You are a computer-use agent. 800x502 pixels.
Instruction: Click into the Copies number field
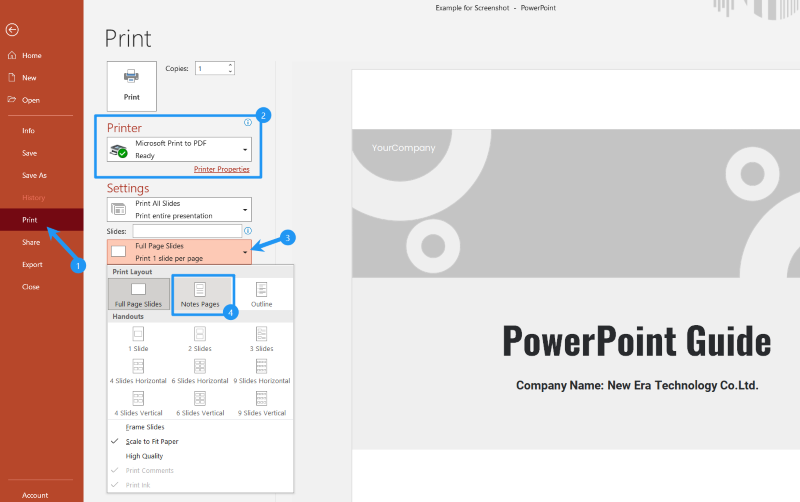(211, 68)
